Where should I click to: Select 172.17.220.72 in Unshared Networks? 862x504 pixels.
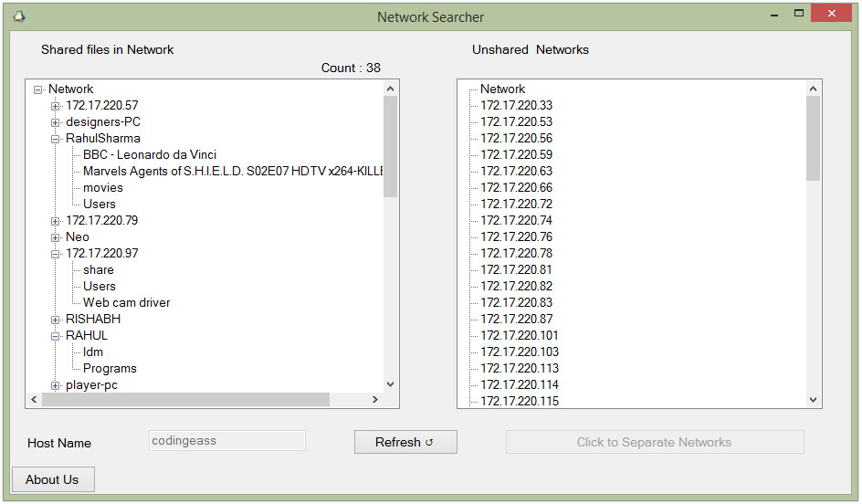click(516, 205)
